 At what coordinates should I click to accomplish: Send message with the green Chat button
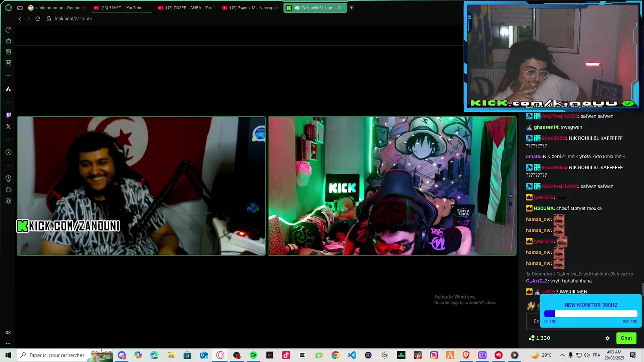626,338
